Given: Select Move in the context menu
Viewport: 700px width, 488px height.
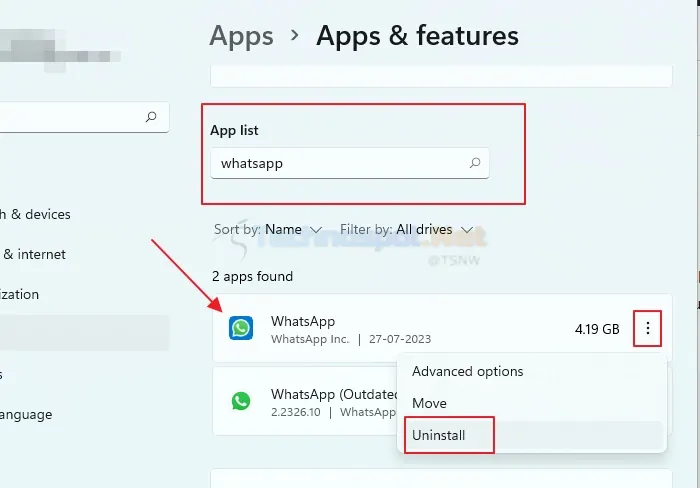Looking at the screenshot, I should [531, 403].
